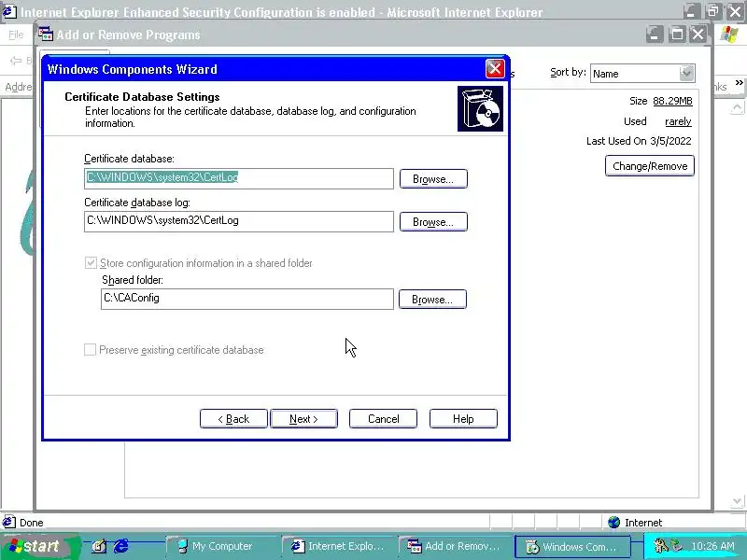Screen dimensions: 747x560
Task: Launch Internet Explorer from quick launch
Action: click(121, 547)
